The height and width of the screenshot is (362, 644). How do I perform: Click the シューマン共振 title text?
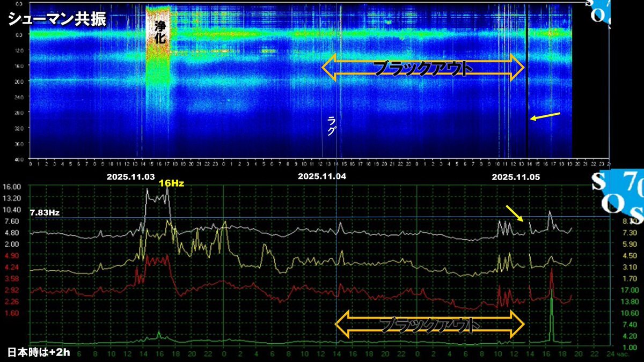point(57,20)
